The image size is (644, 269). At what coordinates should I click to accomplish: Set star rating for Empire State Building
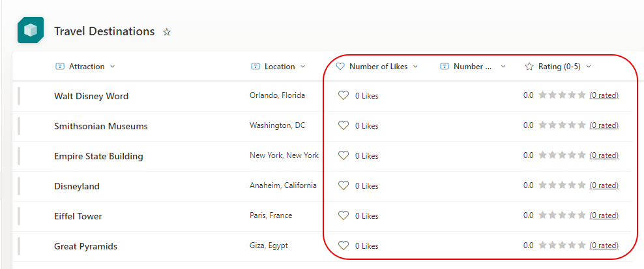coord(561,155)
